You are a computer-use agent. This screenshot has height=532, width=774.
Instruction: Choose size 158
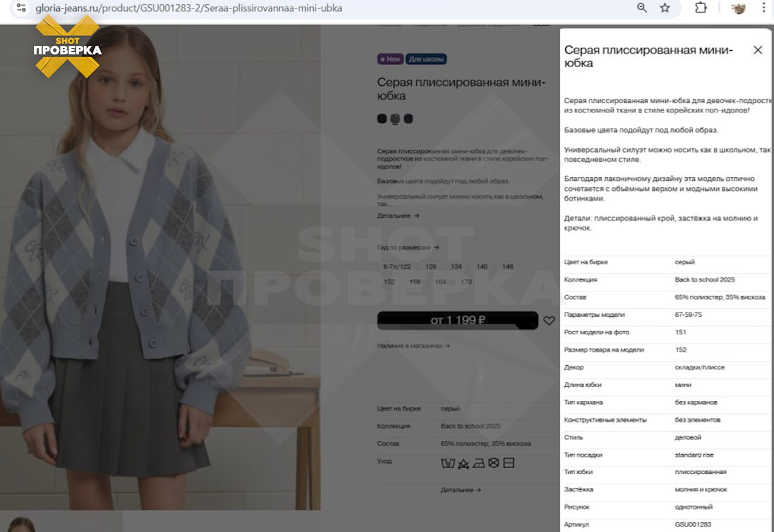tap(415, 282)
